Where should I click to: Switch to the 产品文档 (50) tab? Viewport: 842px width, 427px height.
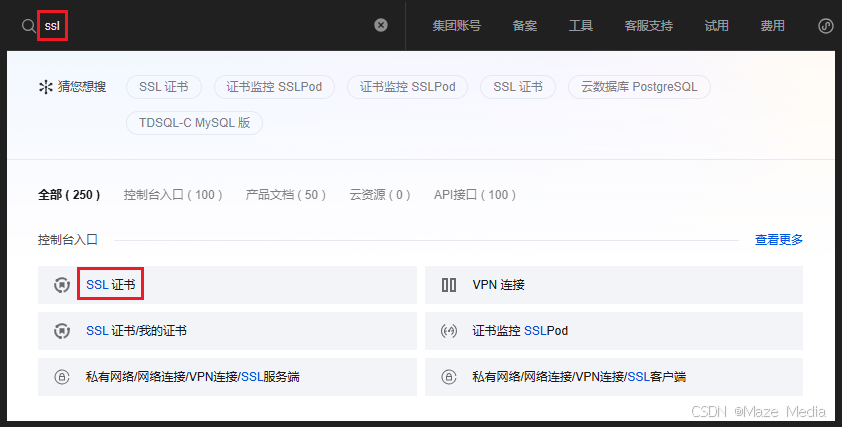tap(286, 194)
